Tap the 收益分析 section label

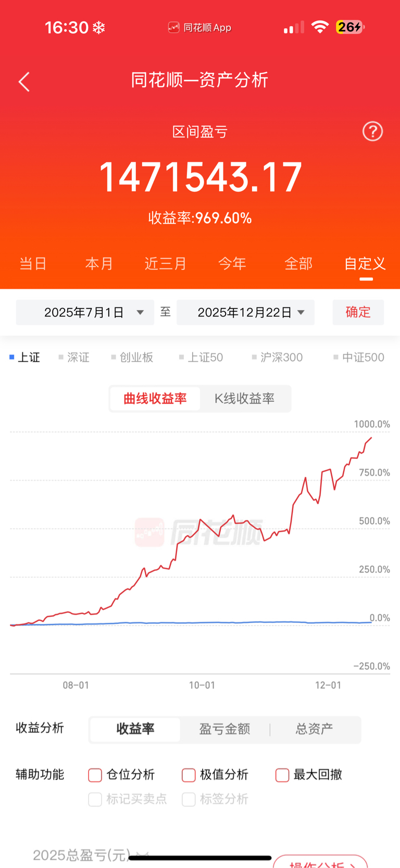pos(40,728)
